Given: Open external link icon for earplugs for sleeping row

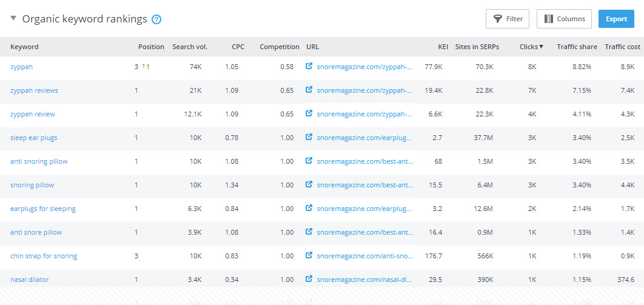Looking at the screenshot, I should [309, 208].
